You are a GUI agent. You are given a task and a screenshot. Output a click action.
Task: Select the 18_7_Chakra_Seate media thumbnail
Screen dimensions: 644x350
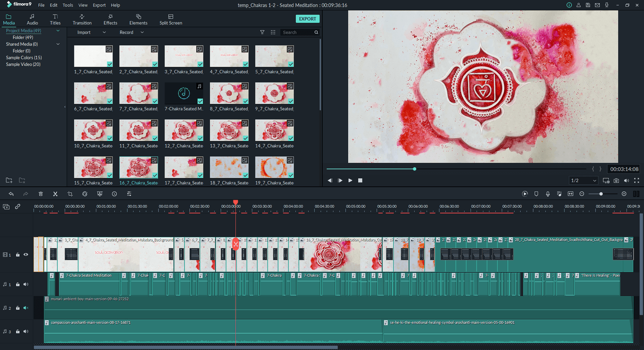(229, 167)
